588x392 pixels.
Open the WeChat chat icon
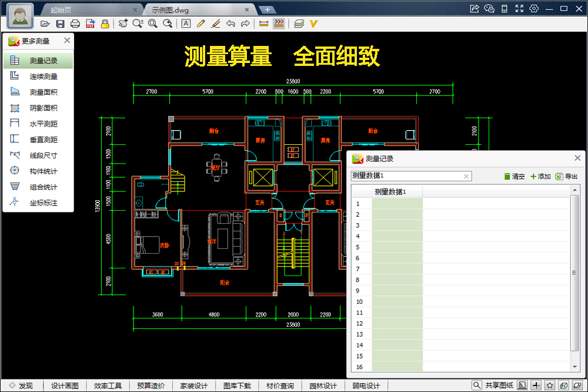tap(489, 8)
